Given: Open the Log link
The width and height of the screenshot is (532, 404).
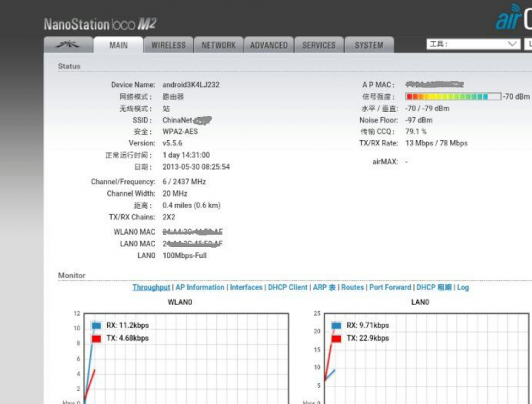Looking at the screenshot, I should coord(463,288).
